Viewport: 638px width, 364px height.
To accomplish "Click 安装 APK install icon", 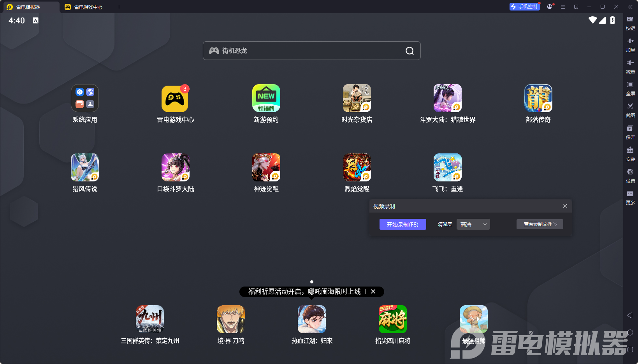I will tap(630, 154).
